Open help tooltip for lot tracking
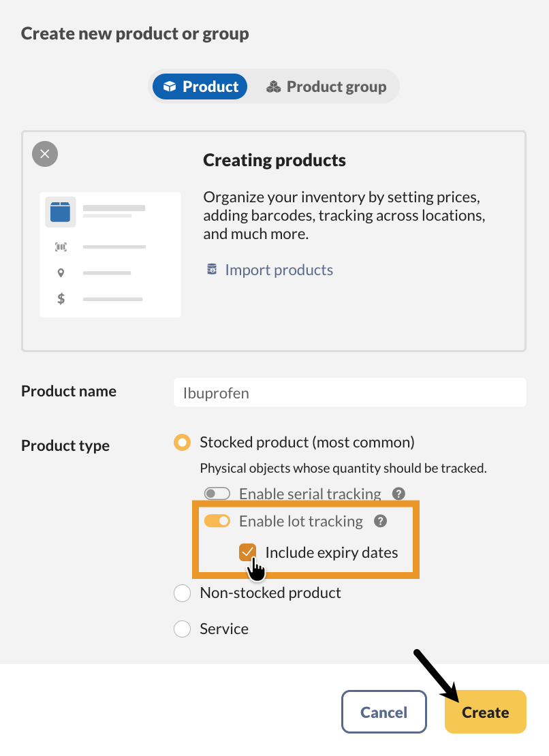Viewport: 549px width, 756px height. [381, 521]
